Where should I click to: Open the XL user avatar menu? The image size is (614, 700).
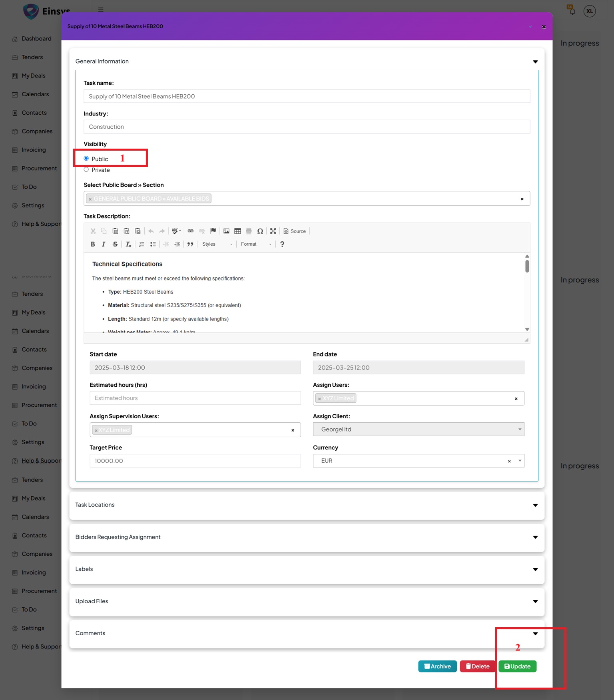pyautogui.click(x=590, y=11)
